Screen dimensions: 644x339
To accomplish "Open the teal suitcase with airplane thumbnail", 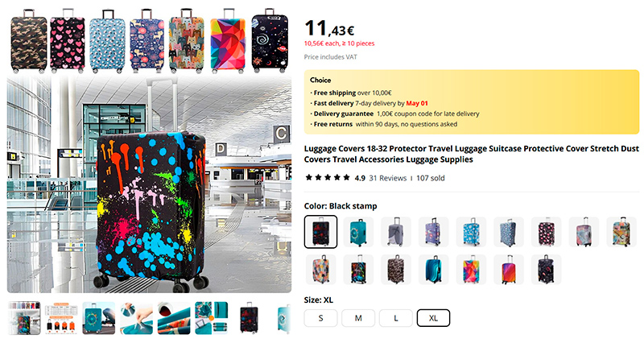I will click(99, 318).
